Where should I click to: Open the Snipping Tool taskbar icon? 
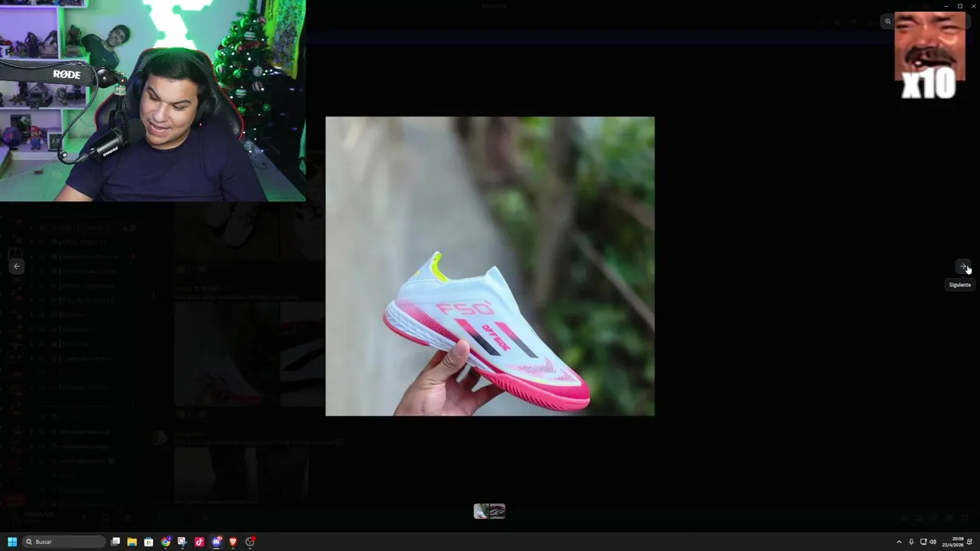[182, 542]
